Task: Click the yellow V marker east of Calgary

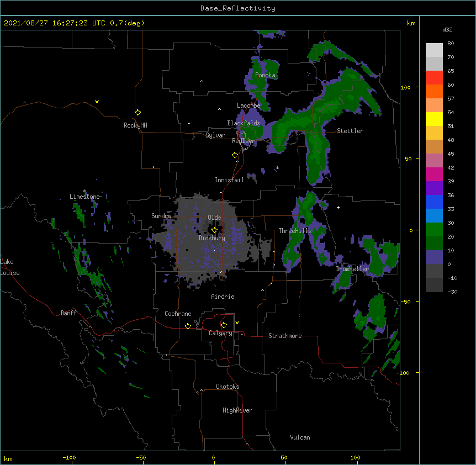Action: (237, 323)
